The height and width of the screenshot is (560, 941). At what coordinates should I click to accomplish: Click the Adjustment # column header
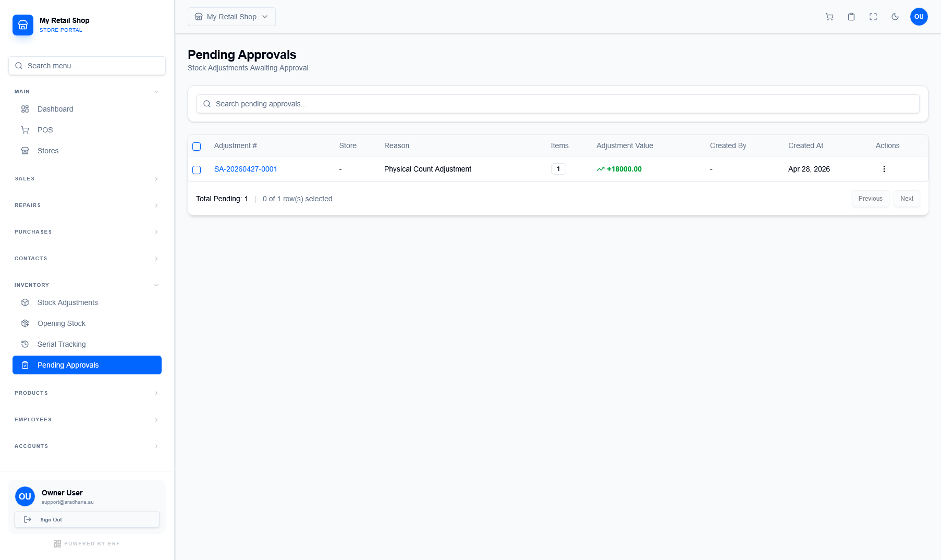click(235, 145)
